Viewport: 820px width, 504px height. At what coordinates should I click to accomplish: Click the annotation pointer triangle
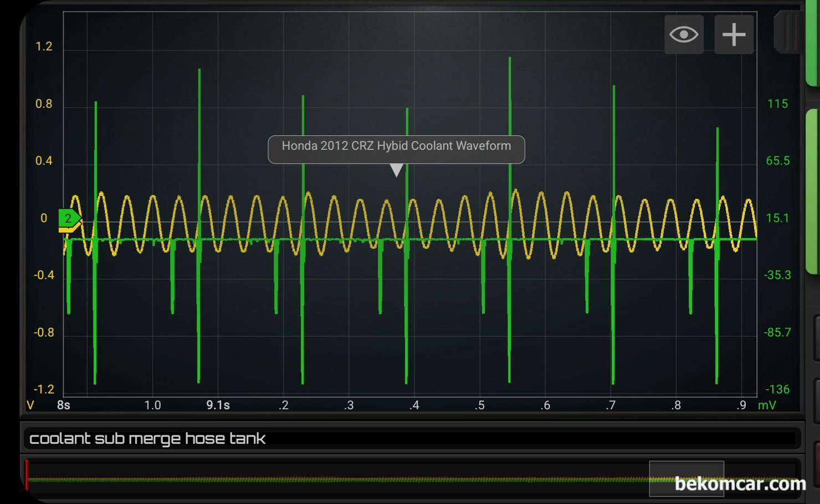pos(396,170)
